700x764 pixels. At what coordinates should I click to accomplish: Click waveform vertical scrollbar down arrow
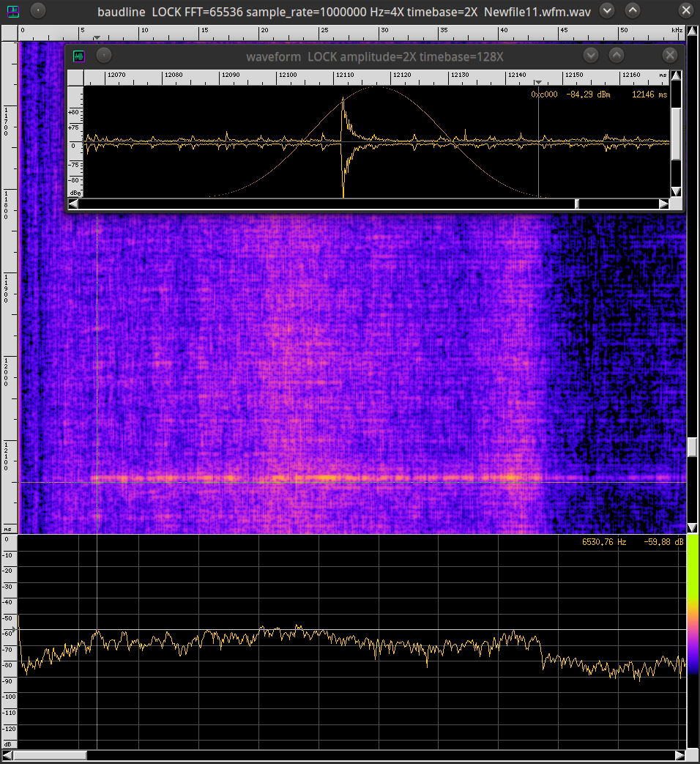[676, 191]
